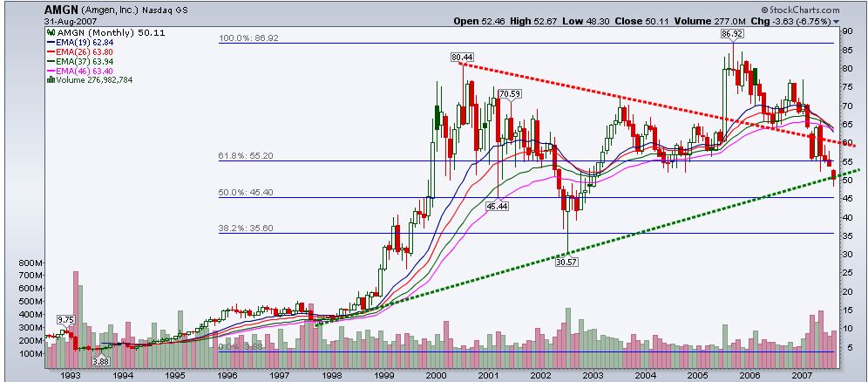Click the 100M volume axis label

[32, 354]
